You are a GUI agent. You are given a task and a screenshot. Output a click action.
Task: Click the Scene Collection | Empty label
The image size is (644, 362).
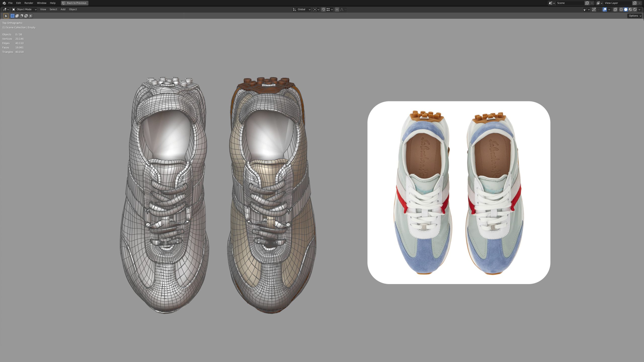point(19,27)
